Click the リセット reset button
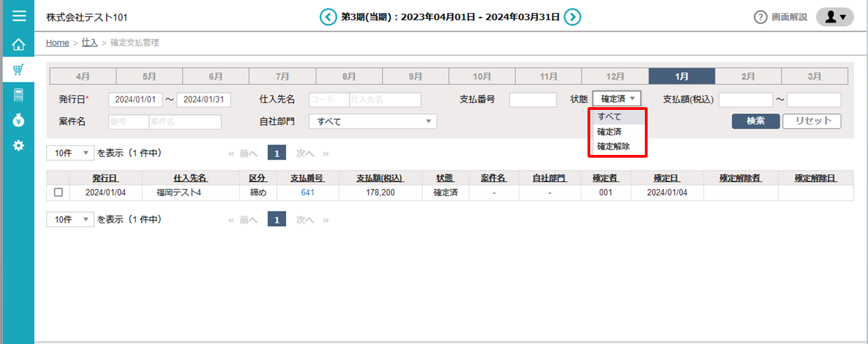This screenshot has height=344, width=868. 811,121
